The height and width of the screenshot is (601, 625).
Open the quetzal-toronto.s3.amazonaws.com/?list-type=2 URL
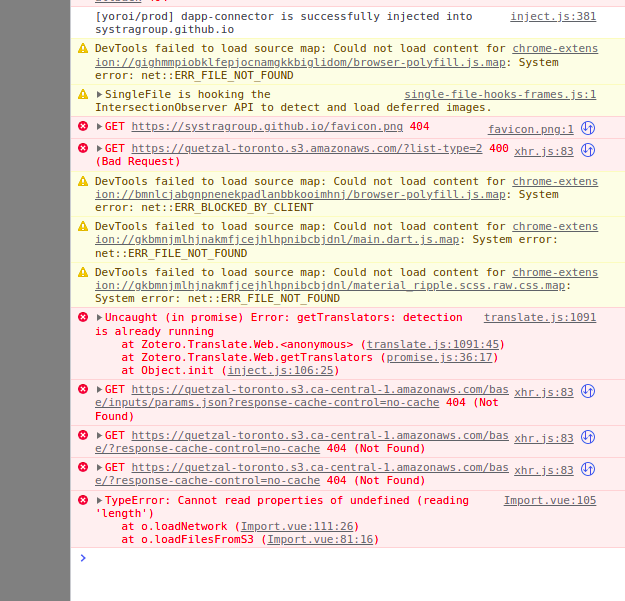coord(307,148)
